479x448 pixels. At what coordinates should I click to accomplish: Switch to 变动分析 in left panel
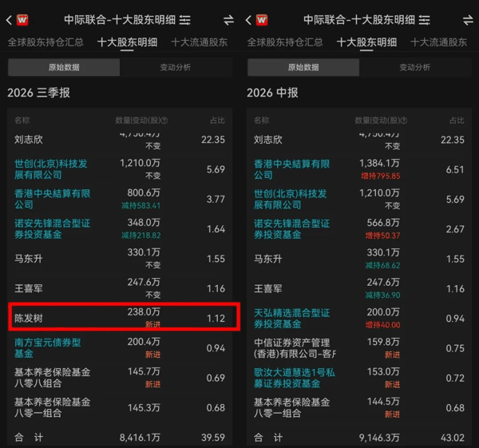click(x=176, y=67)
